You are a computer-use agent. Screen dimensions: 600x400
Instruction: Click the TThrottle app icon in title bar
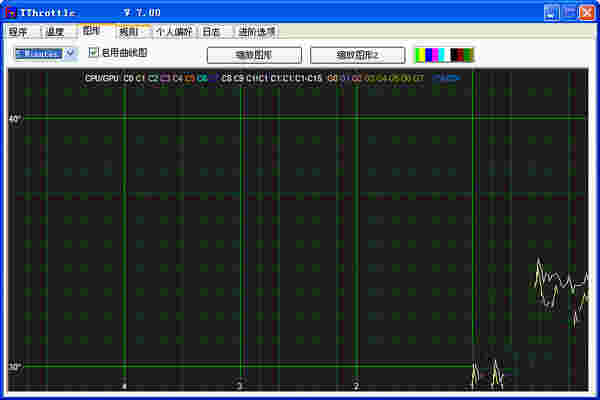pyautogui.click(x=10, y=12)
